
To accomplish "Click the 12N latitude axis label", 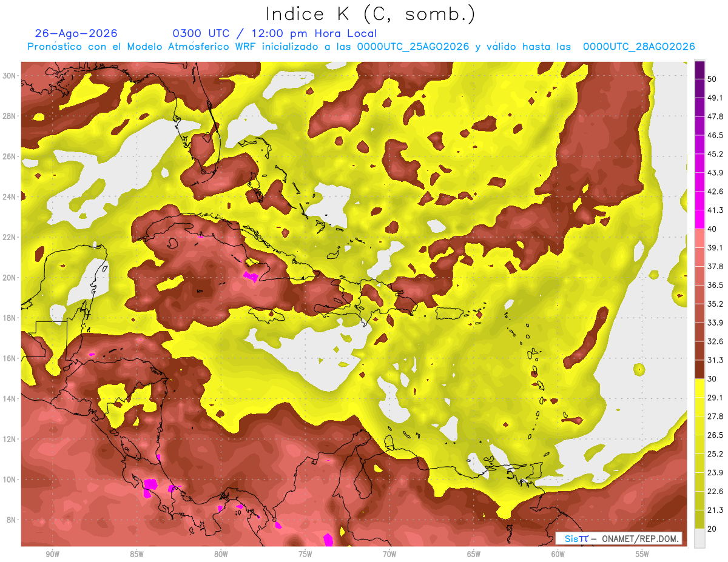I will [10, 439].
